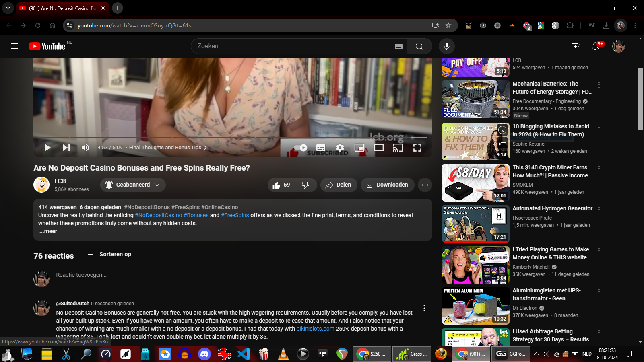Go to the YouTube home logo
The height and width of the screenshot is (362, 644).
47,46
